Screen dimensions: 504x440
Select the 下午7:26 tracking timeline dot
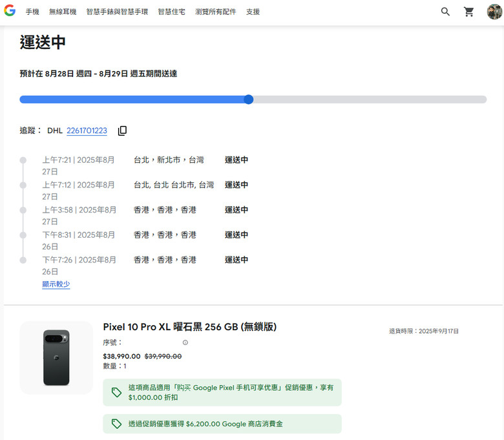(x=23, y=260)
